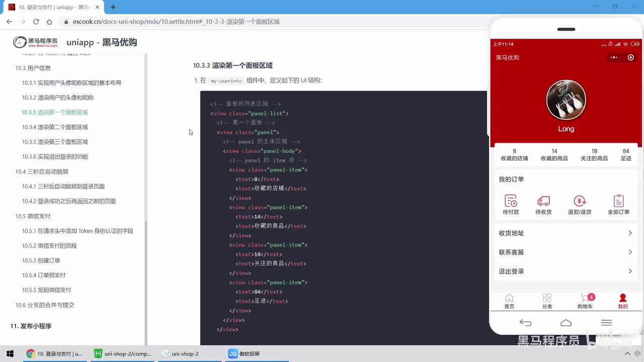Open the Windows Start menu
The height and width of the screenshot is (362, 644).
(10, 354)
